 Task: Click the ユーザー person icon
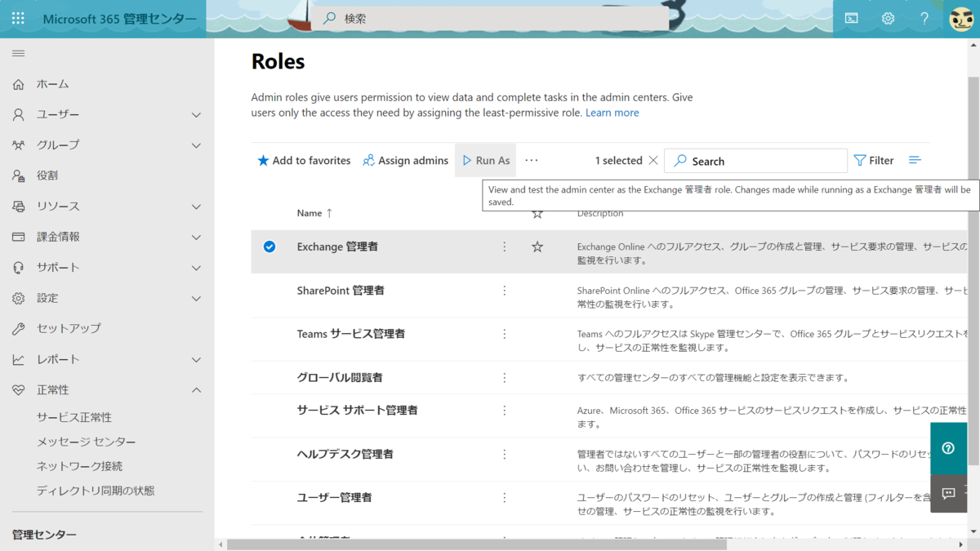[x=18, y=115]
